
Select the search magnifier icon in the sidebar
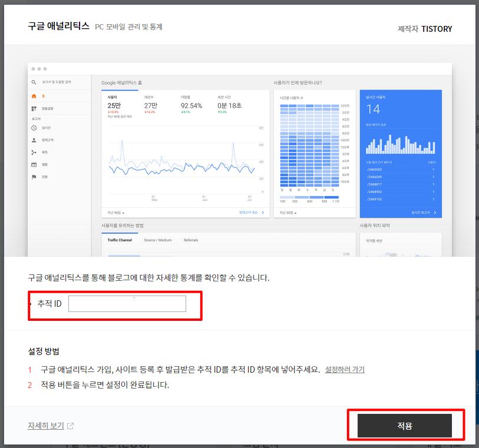[x=34, y=82]
